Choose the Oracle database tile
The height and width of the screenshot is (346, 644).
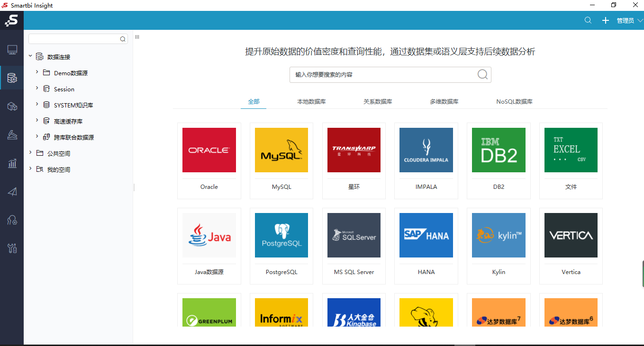point(209,161)
